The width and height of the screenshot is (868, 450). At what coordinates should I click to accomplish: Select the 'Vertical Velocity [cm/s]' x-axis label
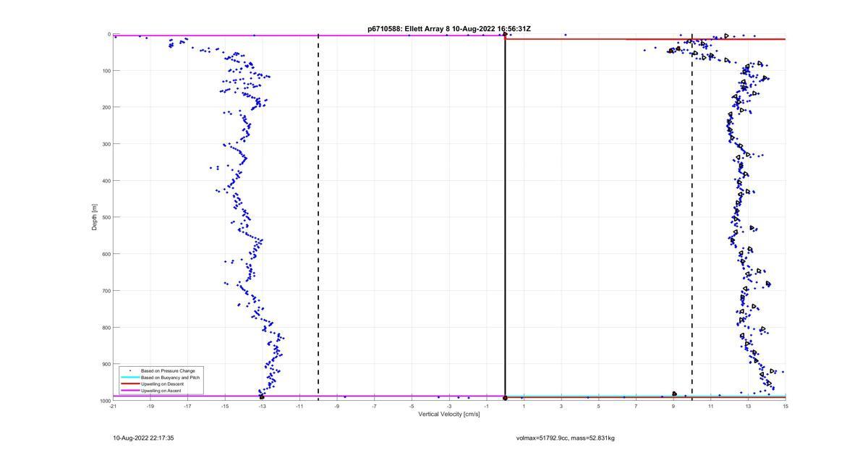pos(449,415)
